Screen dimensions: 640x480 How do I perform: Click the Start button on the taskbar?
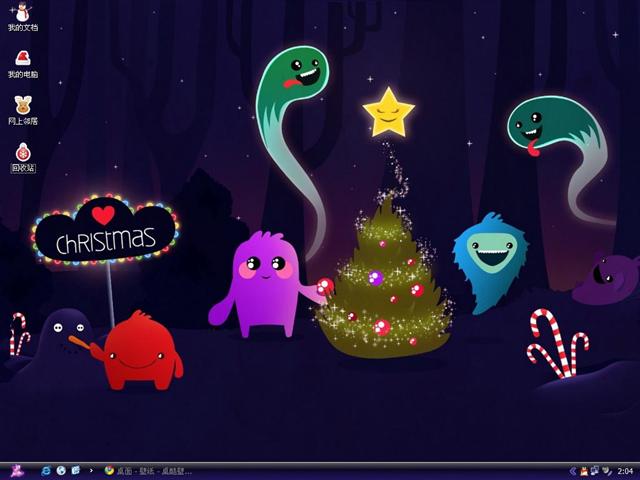(x=17, y=471)
